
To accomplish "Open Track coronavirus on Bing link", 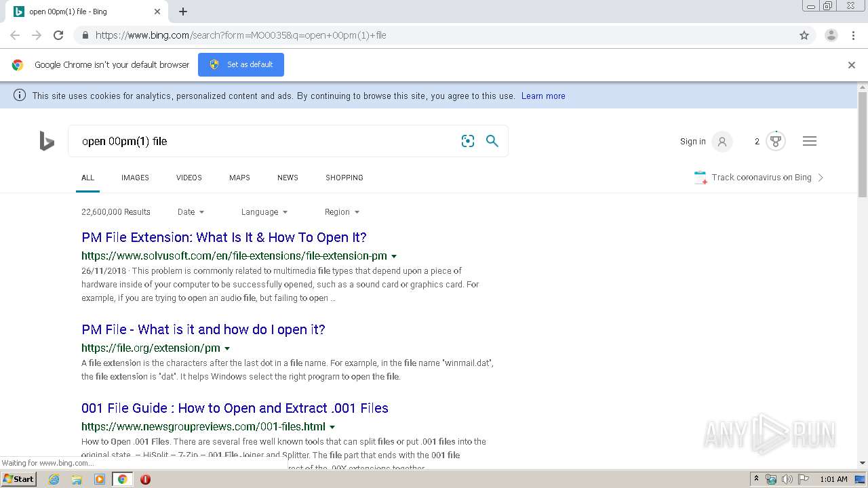I will tap(762, 178).
